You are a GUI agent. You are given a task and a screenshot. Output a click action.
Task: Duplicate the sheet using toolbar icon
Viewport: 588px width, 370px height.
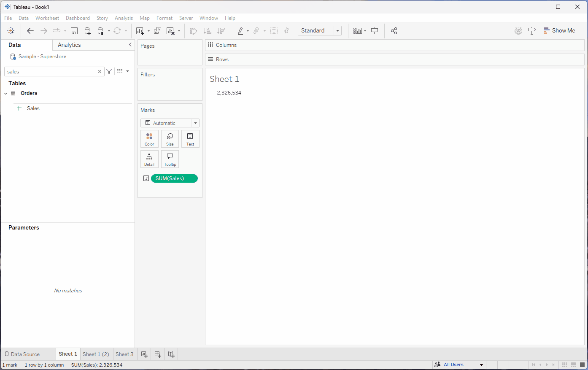(157, 31)
